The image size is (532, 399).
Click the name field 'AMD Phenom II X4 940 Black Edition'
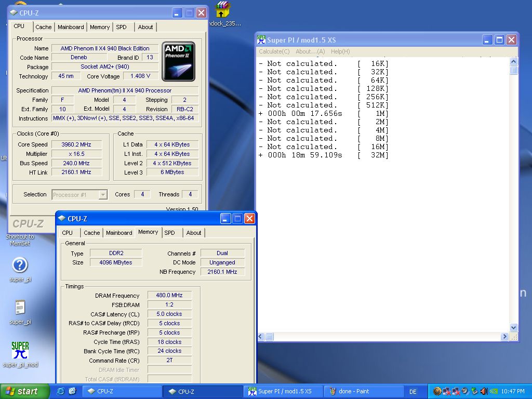click(x=105, y=48)
